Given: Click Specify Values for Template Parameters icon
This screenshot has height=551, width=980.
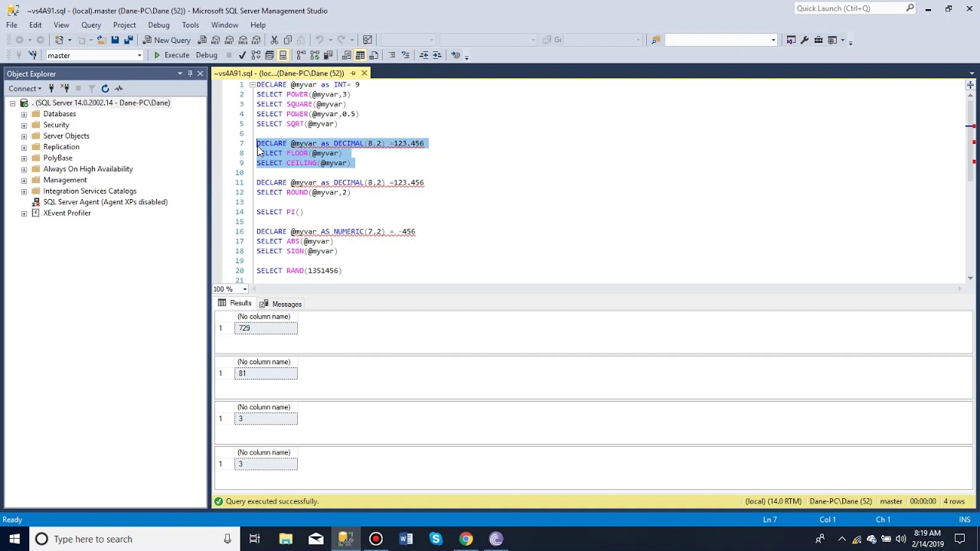Looking at the screenshot, I should tap(456, 55).
